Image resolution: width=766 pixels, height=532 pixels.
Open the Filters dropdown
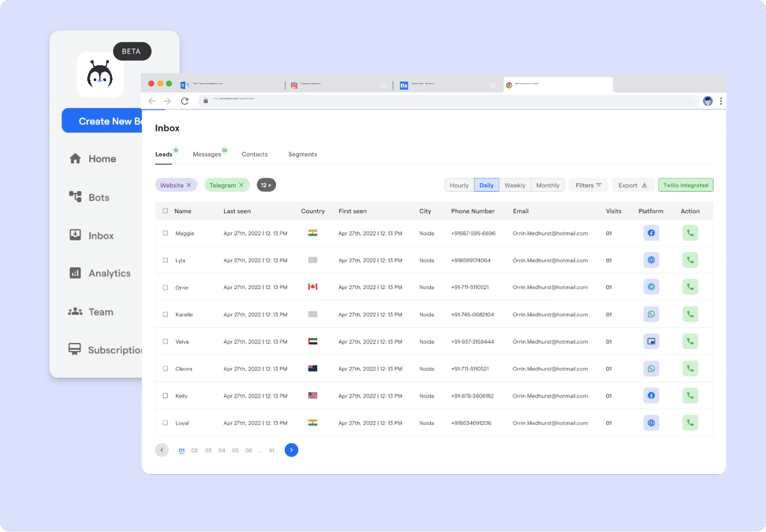point(588,185)
